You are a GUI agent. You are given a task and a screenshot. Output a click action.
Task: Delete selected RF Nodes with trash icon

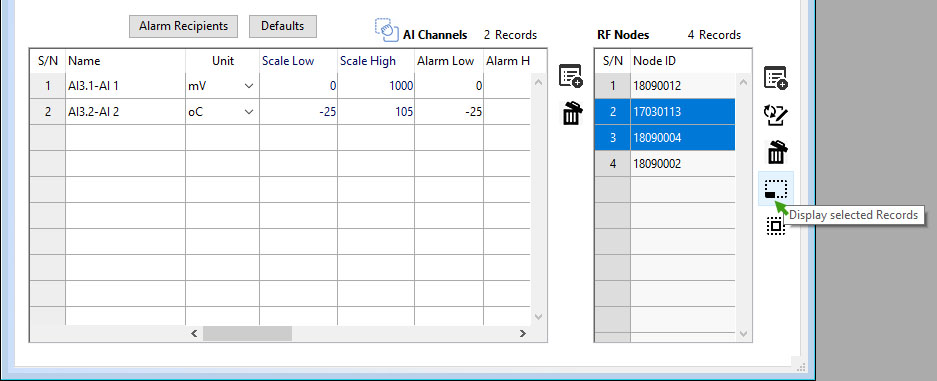(x=776, y=152)
